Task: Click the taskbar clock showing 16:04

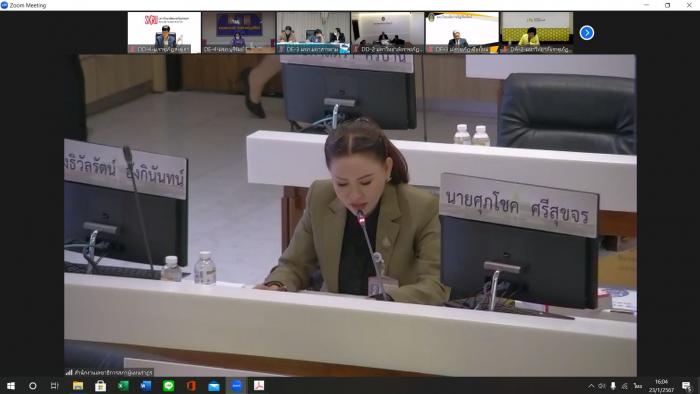Action: pos(662,386)
